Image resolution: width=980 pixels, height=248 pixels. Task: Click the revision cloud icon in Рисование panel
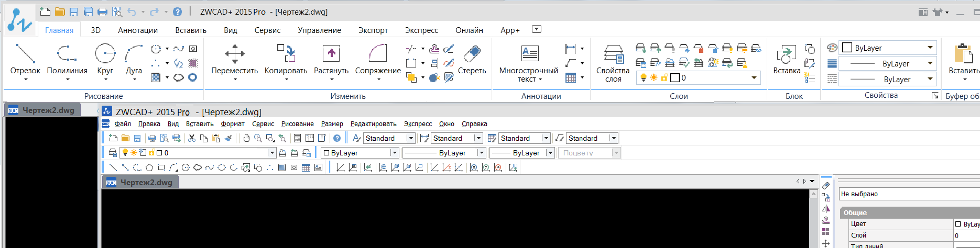[179, 77]
